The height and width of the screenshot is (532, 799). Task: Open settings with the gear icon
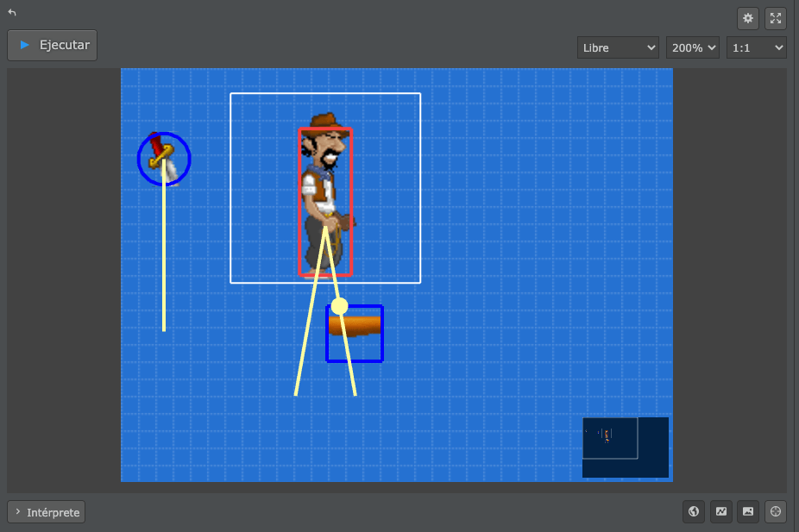748,18
